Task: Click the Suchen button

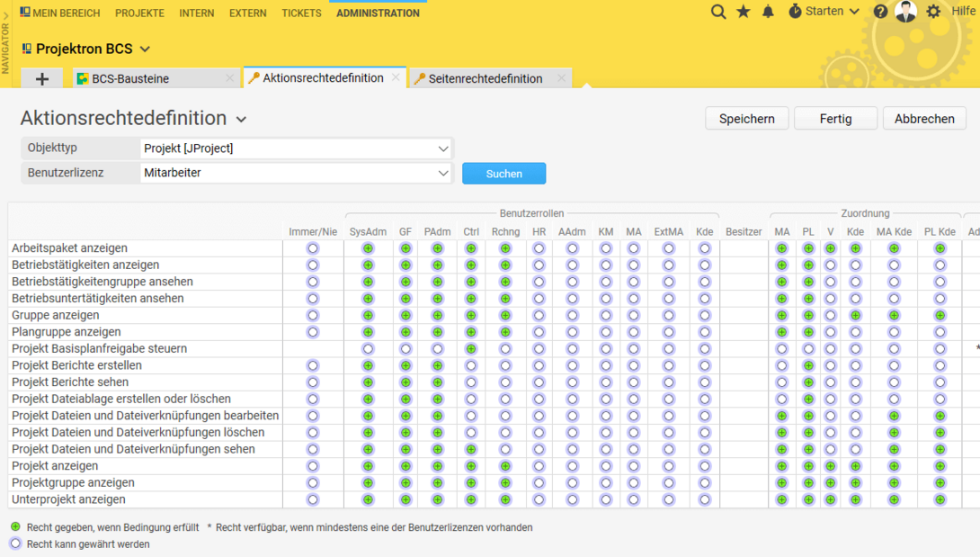Action: (x=503, y=174)
